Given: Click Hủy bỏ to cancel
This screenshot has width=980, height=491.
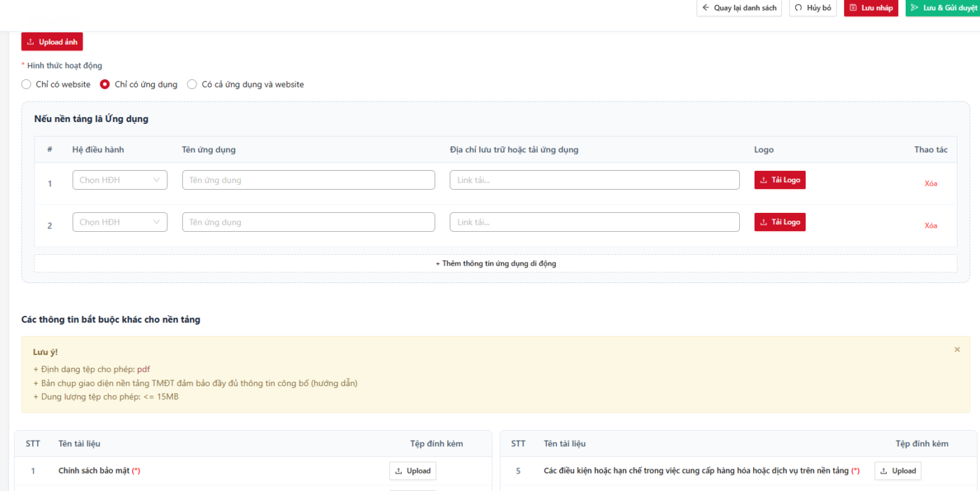Looking at the screenshot, I should (813, 8).
